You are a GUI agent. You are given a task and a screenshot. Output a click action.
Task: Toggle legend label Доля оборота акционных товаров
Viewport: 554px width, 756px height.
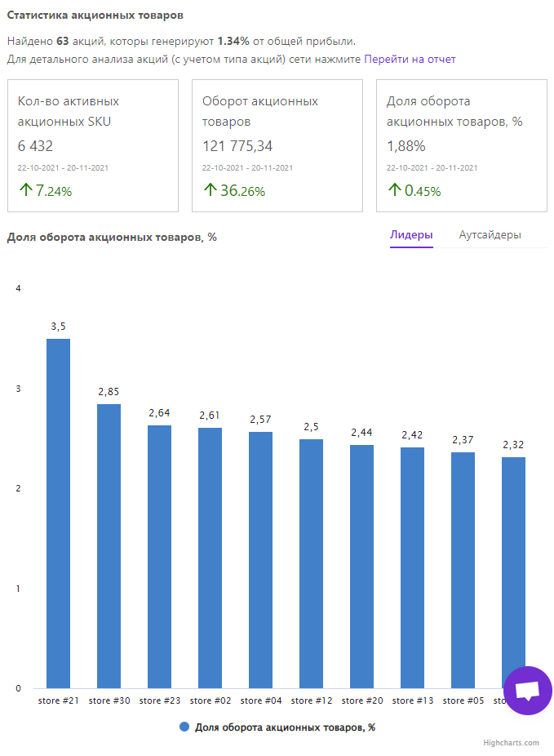[284, 727]
